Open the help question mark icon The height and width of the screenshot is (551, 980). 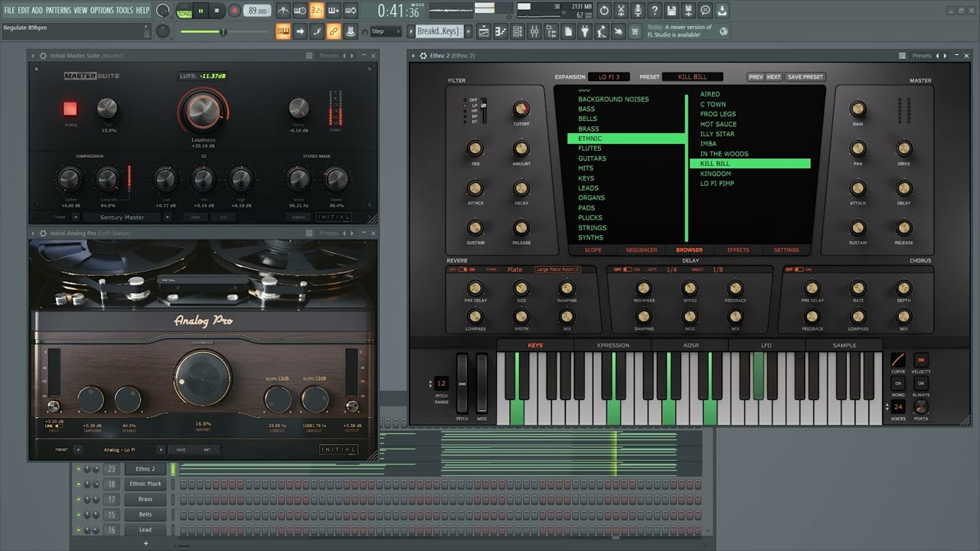pyautogui.click(x=655, y=11)
